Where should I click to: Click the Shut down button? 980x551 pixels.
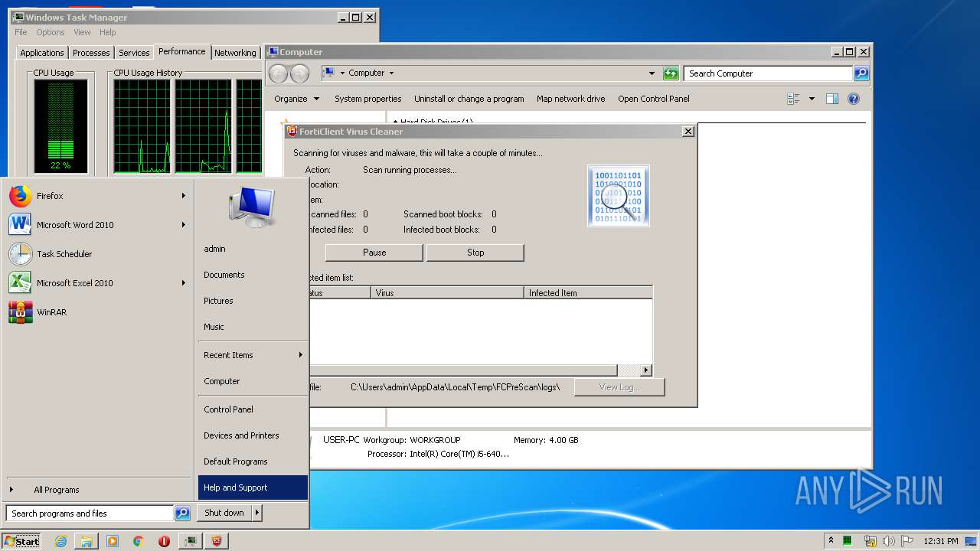click(224, 513)
